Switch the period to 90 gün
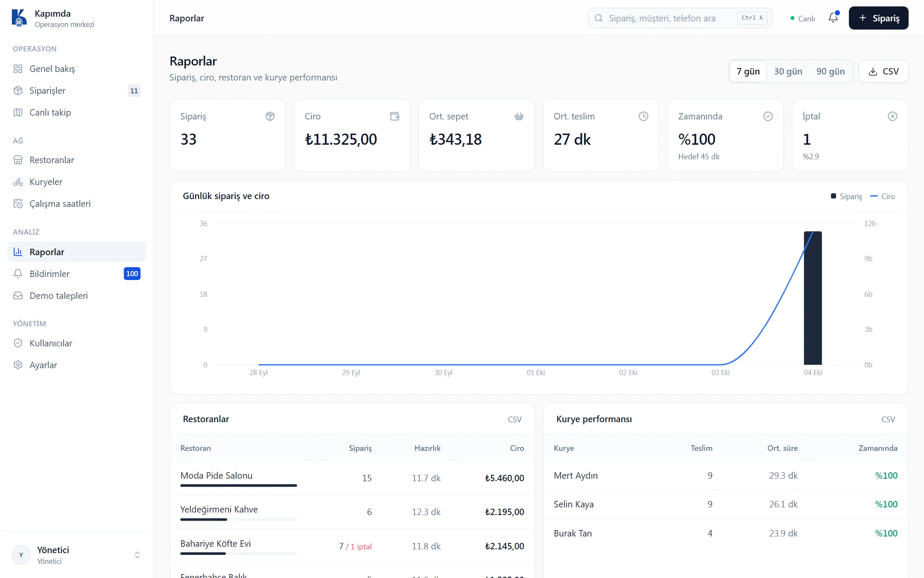Viewport: 924px width, 578px height. (830, 72)
